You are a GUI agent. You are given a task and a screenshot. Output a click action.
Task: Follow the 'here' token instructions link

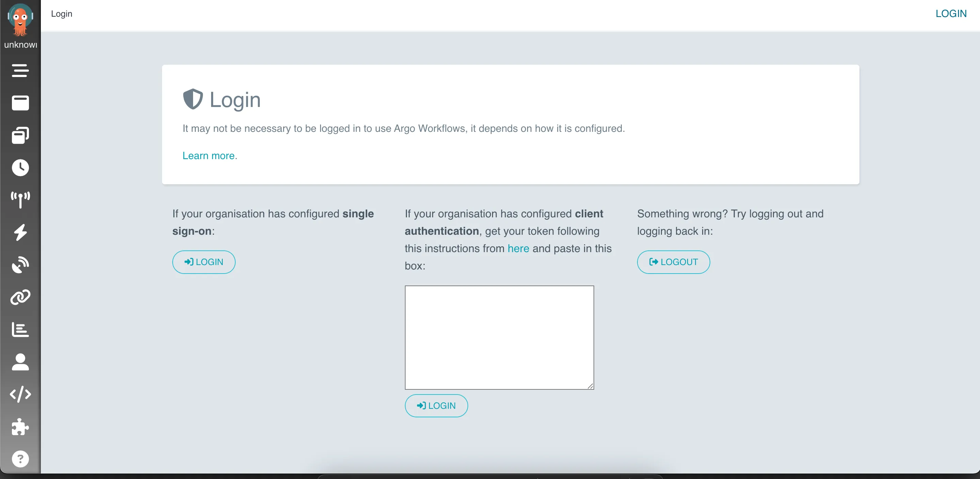(518, 248)
